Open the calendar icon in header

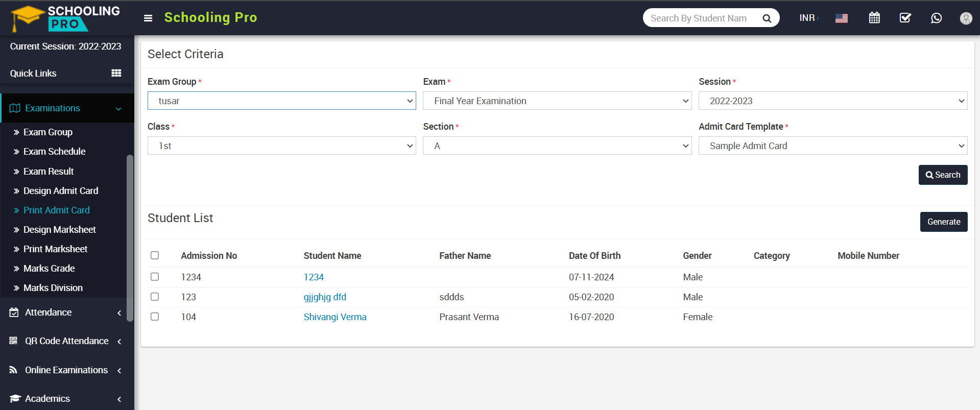(874, 18)
